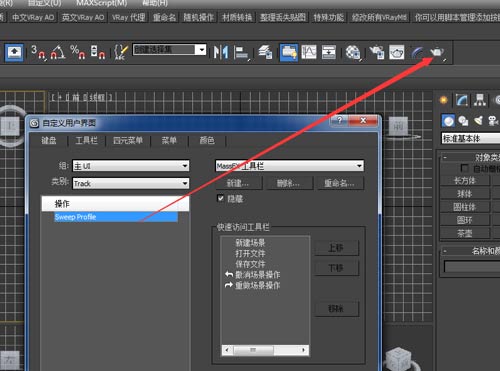Viewport: 500px width, 371px height.
Task: Click the highlighted keyboard shortcut override icon
Action: 14,52
